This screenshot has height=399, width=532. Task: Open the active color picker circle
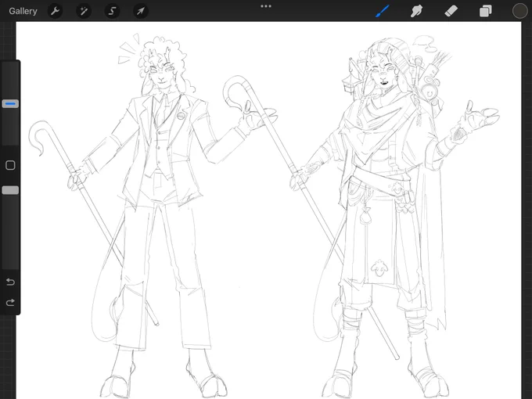click(519, 11)
